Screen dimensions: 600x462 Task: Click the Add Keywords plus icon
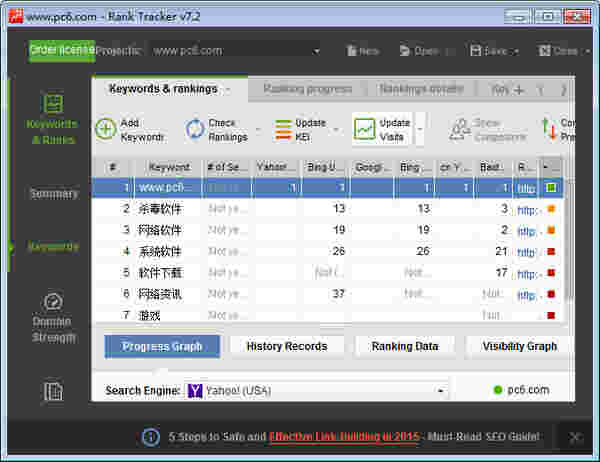(106, 129)
